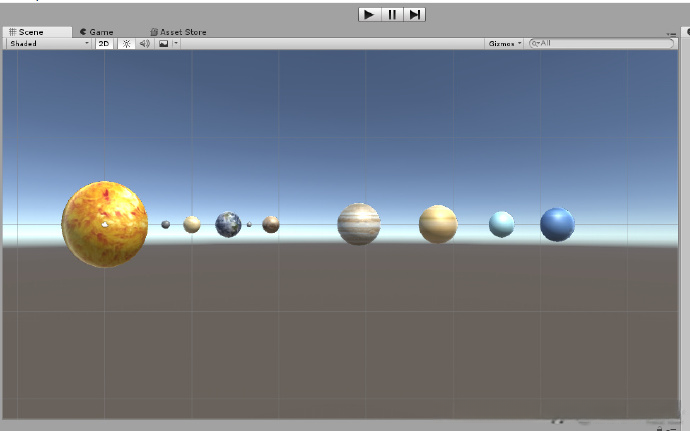Select the brown Mars sphere
Screen dimensions: 690x431
pyautogui.click(x=271, y=225)
